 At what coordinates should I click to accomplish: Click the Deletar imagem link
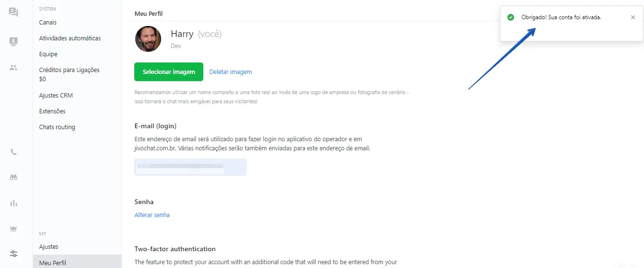click(230, 72)
